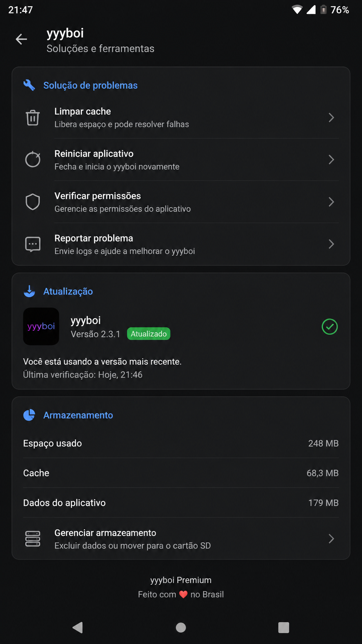Open the Reiniciar aplicativo chevron arrow
Image resolution: width=362 pixels, height=644 pixels.
331,159
